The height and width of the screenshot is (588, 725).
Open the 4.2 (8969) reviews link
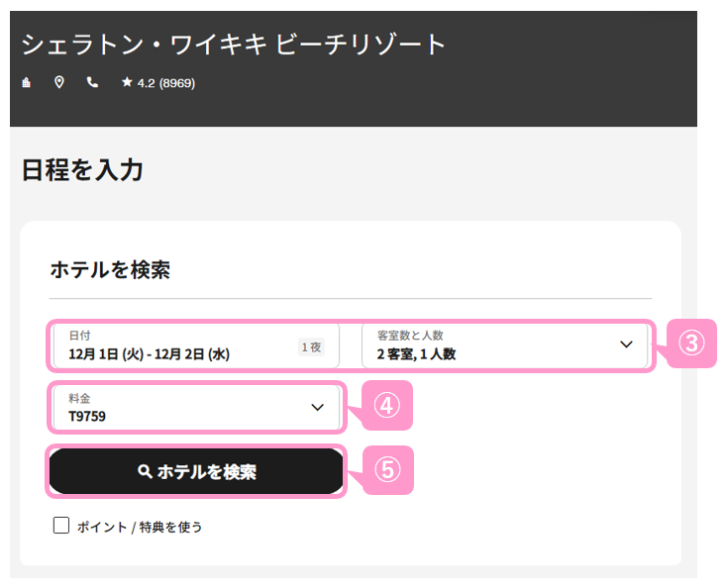pos(166,83)
